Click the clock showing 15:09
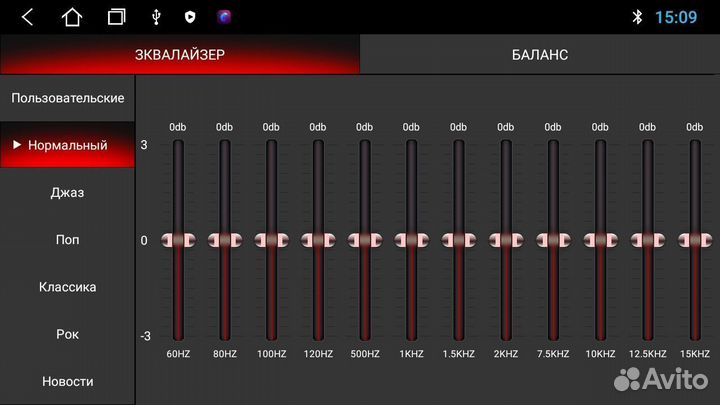Image resolution: width=720 pixels, height=405 pixels. tap(677, 17)
